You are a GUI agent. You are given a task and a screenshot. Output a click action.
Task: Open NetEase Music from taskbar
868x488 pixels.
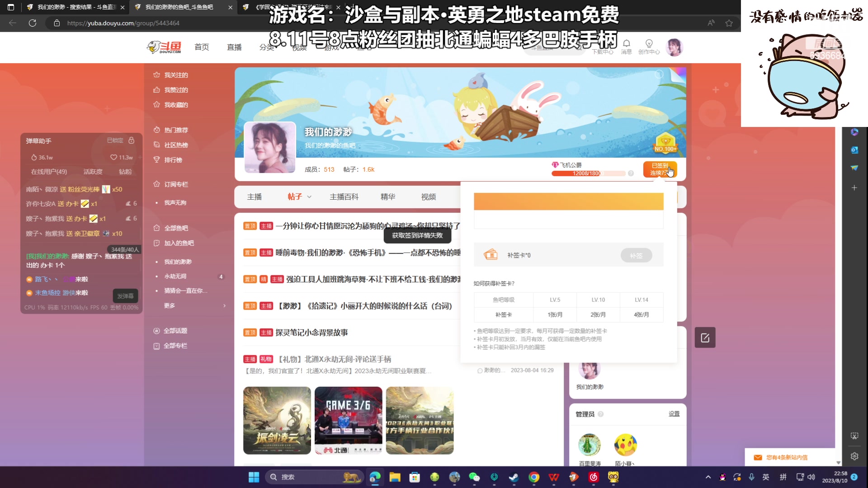tap(594, 477)
